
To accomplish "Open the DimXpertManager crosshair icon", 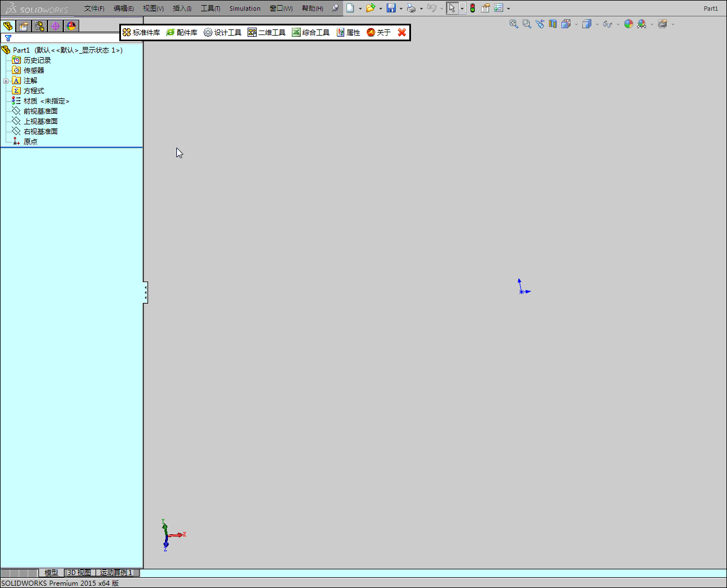I will pyautogui.click(x=56, y=26).
